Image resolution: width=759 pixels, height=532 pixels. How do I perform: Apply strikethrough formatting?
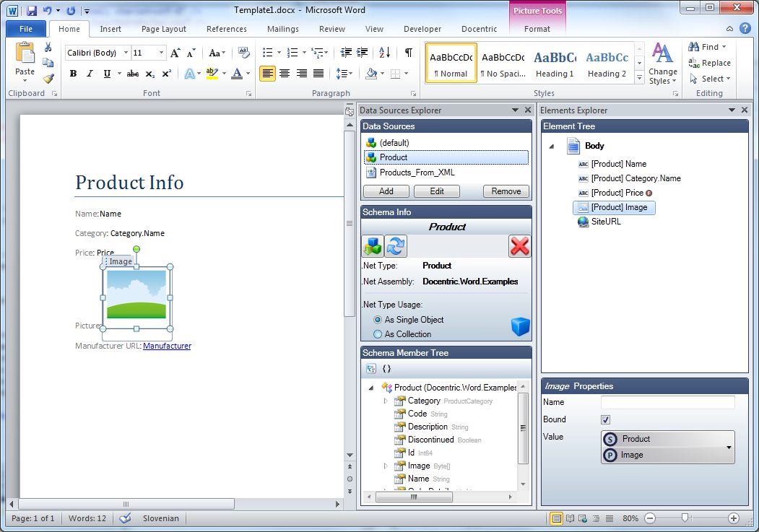click(133, 74)
